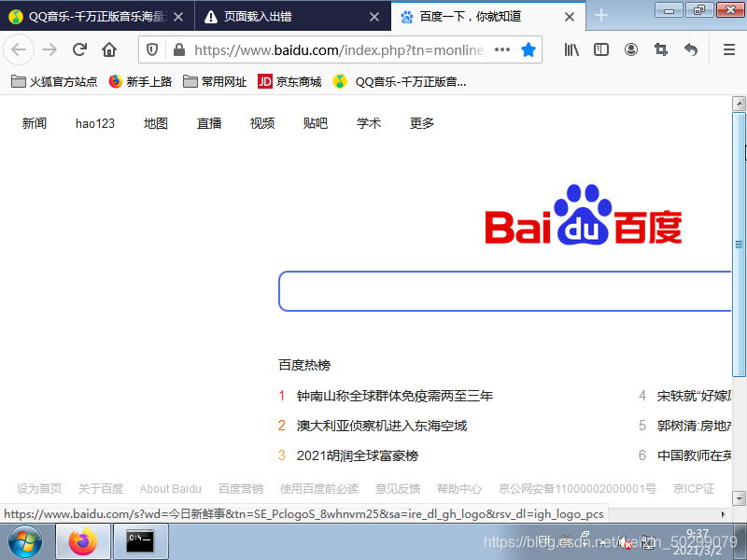Click the Firefox taskbar button
This screenshot has height=560, width=747.
point(83,541)
